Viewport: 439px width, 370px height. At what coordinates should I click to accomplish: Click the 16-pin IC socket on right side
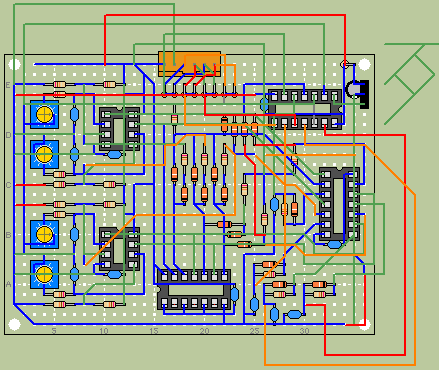pyautogui.click(x=339, y=204)
